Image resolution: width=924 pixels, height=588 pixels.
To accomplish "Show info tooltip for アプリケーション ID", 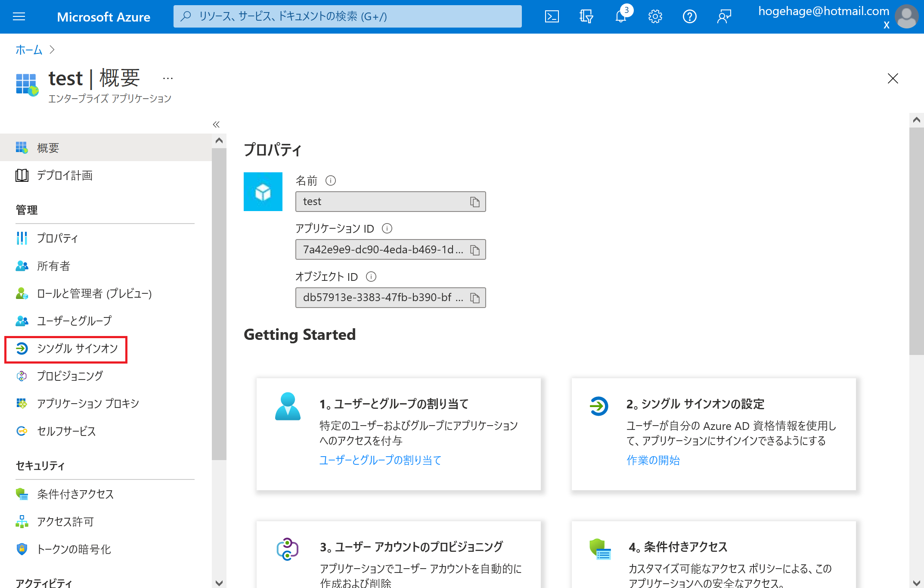I will pyautogui.click(x=387, y=228).
